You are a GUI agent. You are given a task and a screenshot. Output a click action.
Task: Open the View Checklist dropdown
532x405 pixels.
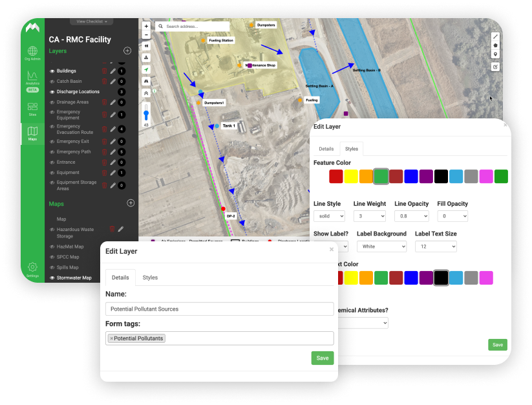(x=92, y=21)
